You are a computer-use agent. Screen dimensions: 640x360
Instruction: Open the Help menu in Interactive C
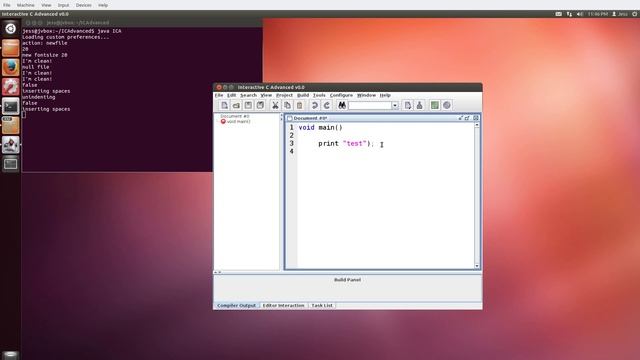point(385,95)
